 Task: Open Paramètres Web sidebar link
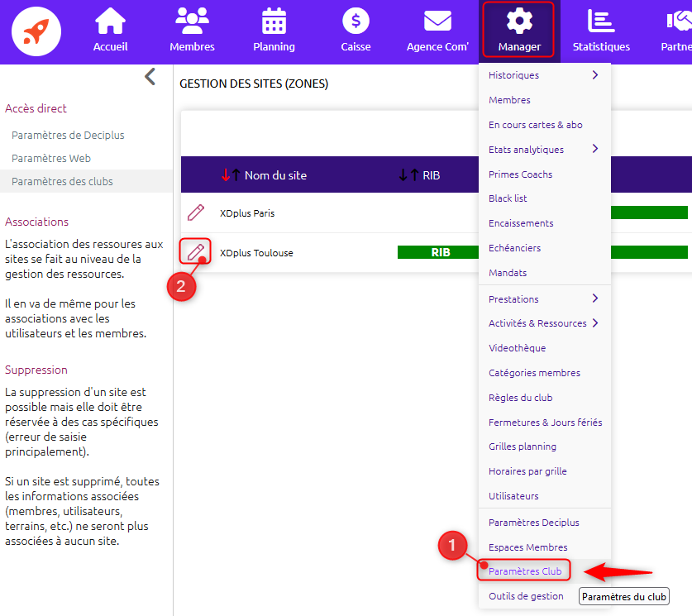coord(51,159)
